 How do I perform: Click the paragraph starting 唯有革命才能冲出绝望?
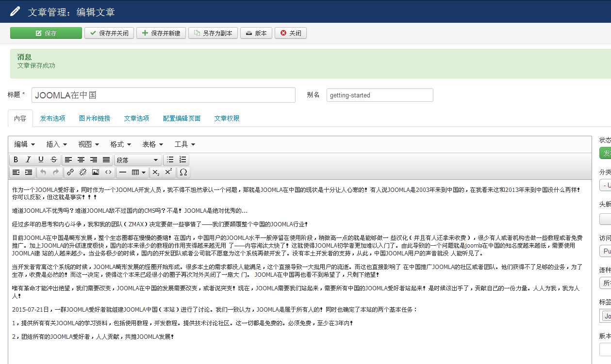coord(296,292)
